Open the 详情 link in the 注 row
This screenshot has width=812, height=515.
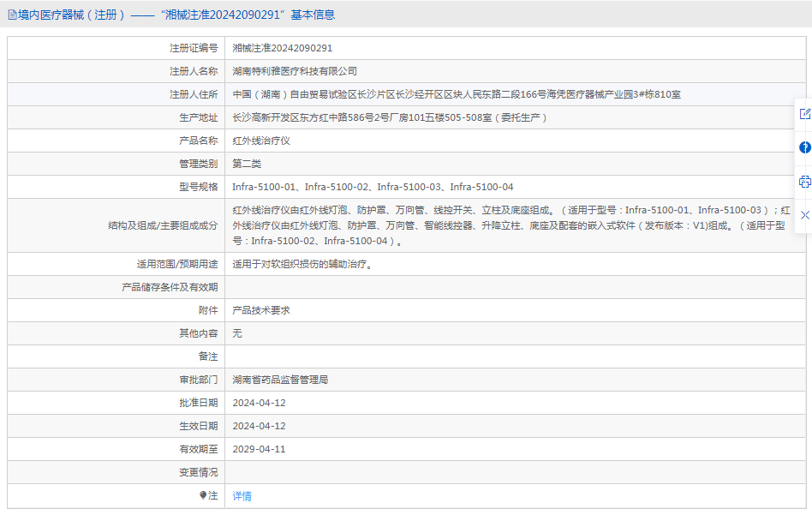pos(242,496)
